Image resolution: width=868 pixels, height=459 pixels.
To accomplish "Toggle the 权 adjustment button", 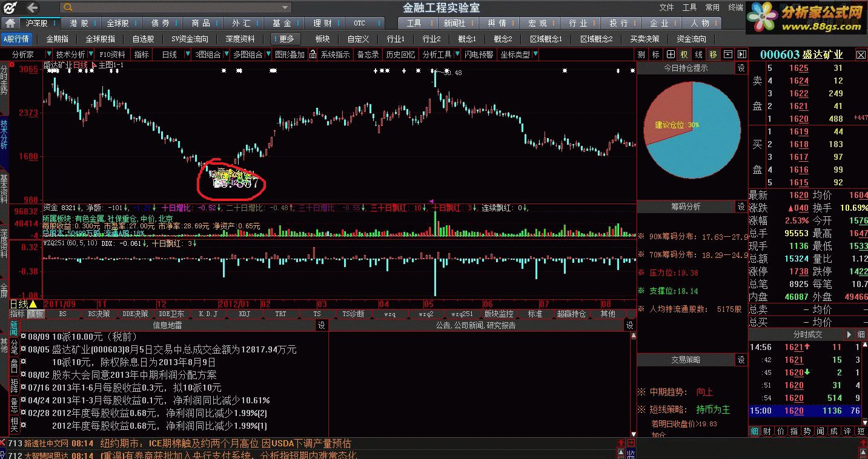I will [684, 54].
